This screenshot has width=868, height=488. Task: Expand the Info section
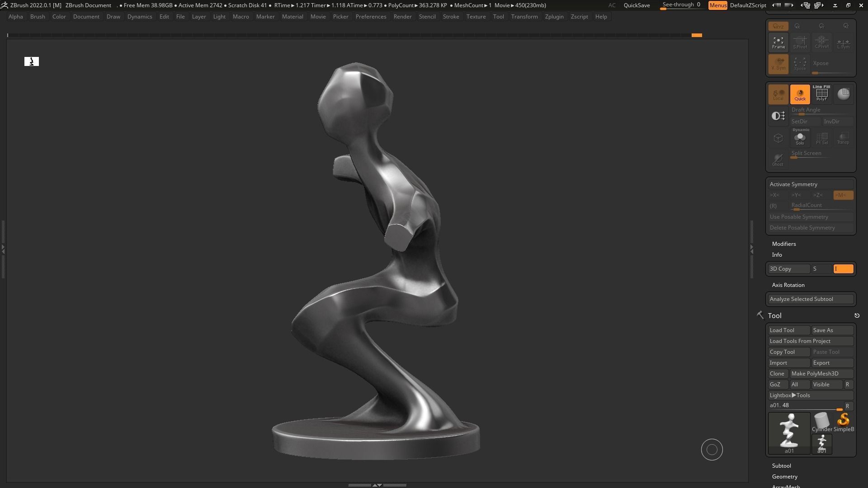[x=777, y=255]
